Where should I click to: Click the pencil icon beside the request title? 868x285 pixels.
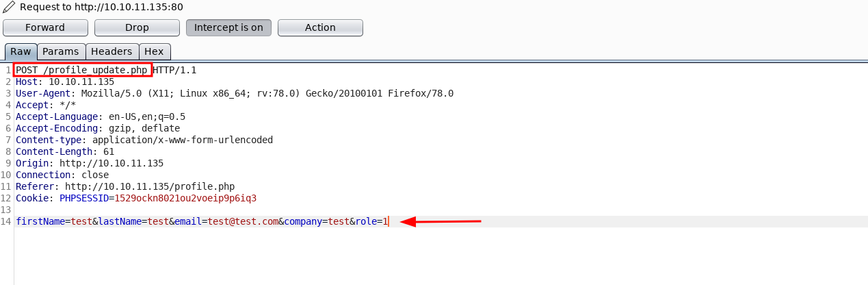point(8,8)
